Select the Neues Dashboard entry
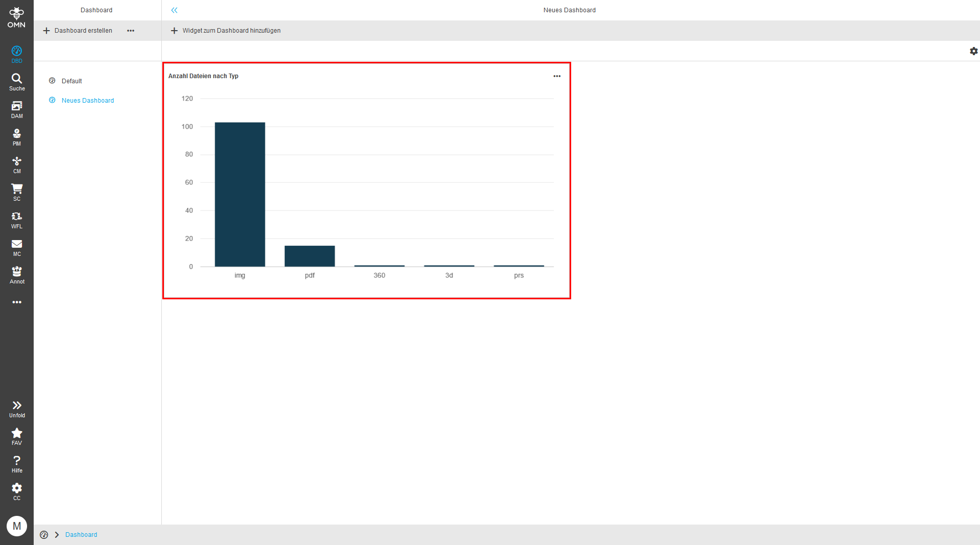 pos(88,100)
